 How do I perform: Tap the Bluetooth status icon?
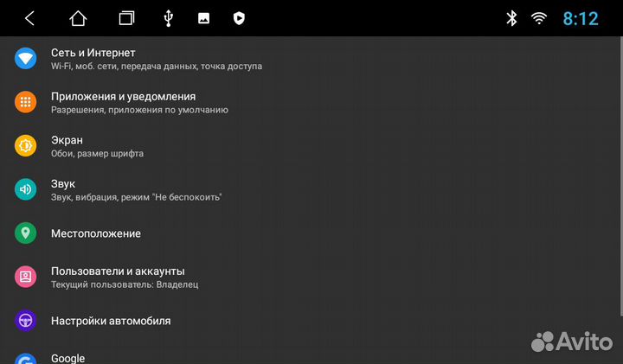click(511, 18)
